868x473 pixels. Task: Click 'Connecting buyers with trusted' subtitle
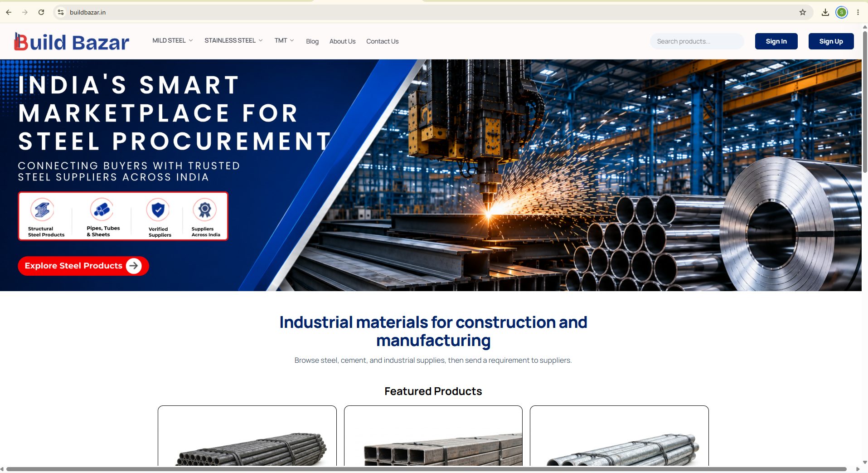coord(129,171)
